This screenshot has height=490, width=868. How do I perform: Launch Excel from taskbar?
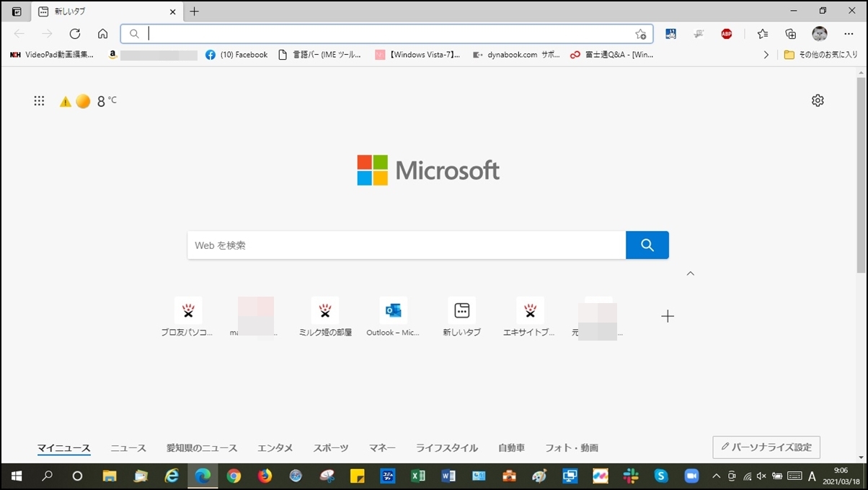(417, 476)
